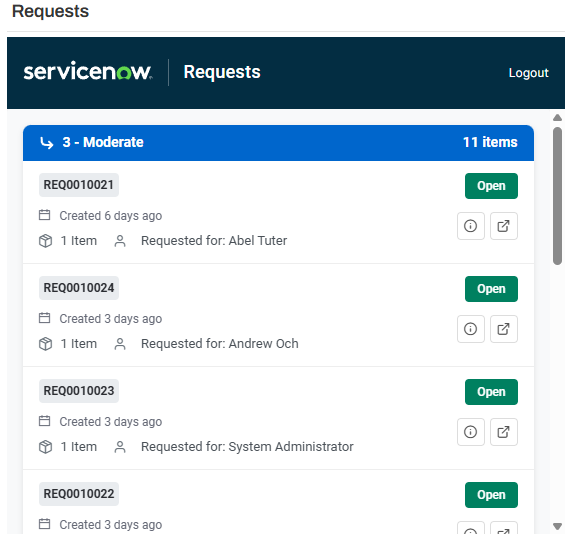Open REQ0010021 in a new window
This screenshot has width=575, height=549.
[504, 226]
